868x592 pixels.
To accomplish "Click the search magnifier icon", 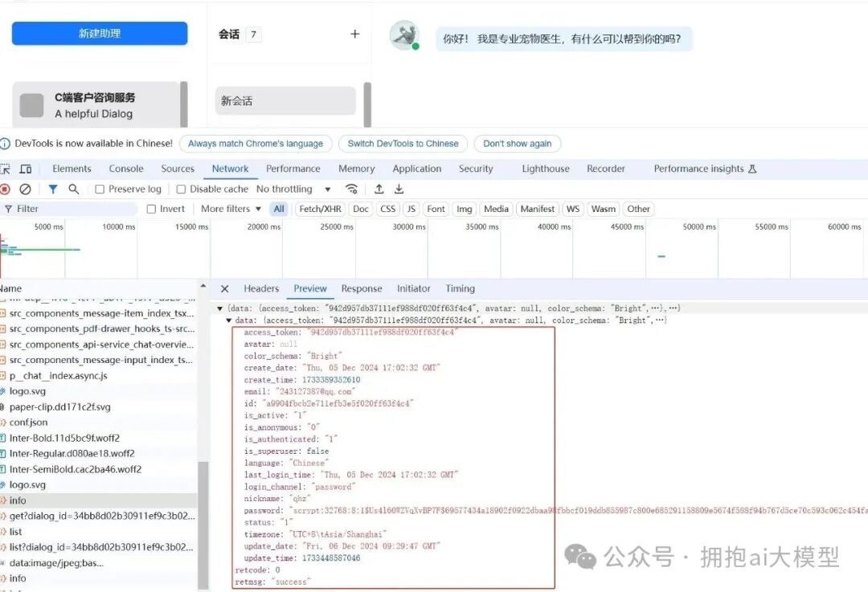I will [72, 189].
